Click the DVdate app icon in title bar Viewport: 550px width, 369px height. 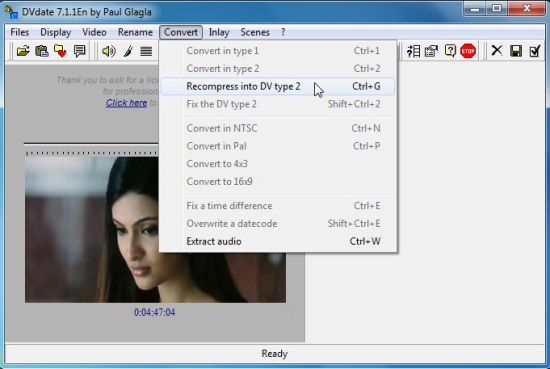tap(11, 12)
